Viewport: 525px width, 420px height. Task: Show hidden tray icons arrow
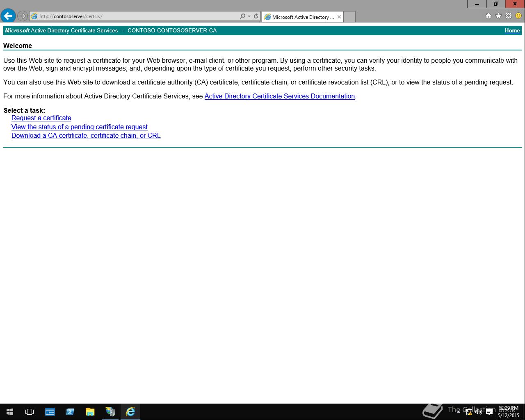[458, 412]
